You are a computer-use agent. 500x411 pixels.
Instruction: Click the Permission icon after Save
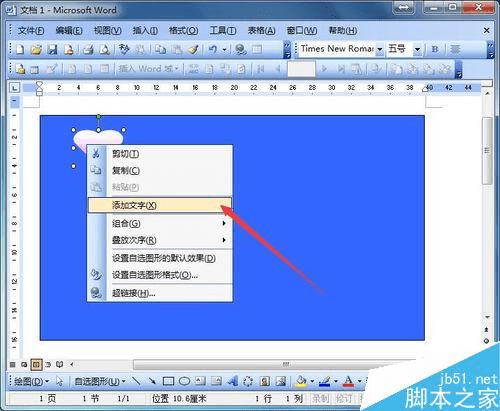(x=68, y=50)
